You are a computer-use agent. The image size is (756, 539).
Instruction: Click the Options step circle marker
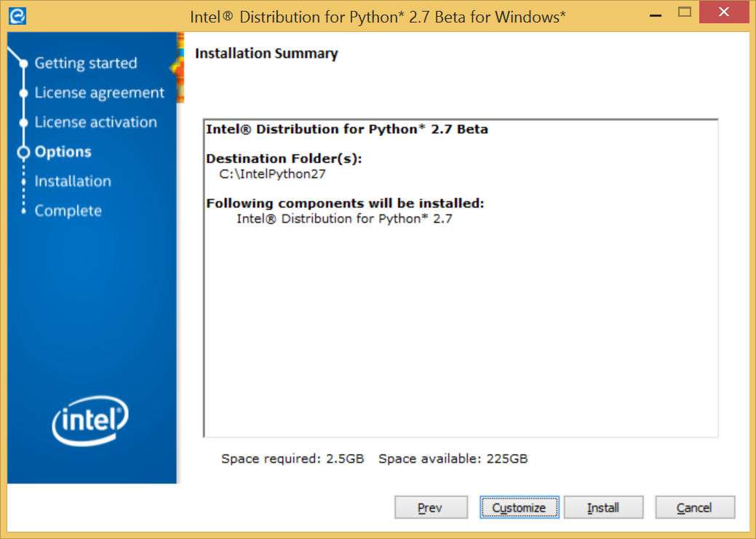(23, 152)
